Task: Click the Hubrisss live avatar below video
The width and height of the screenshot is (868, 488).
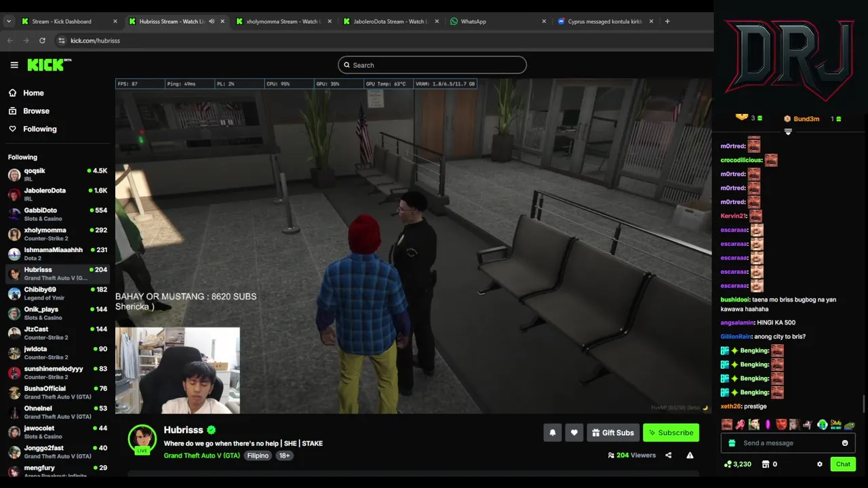Action: [142, 439]
